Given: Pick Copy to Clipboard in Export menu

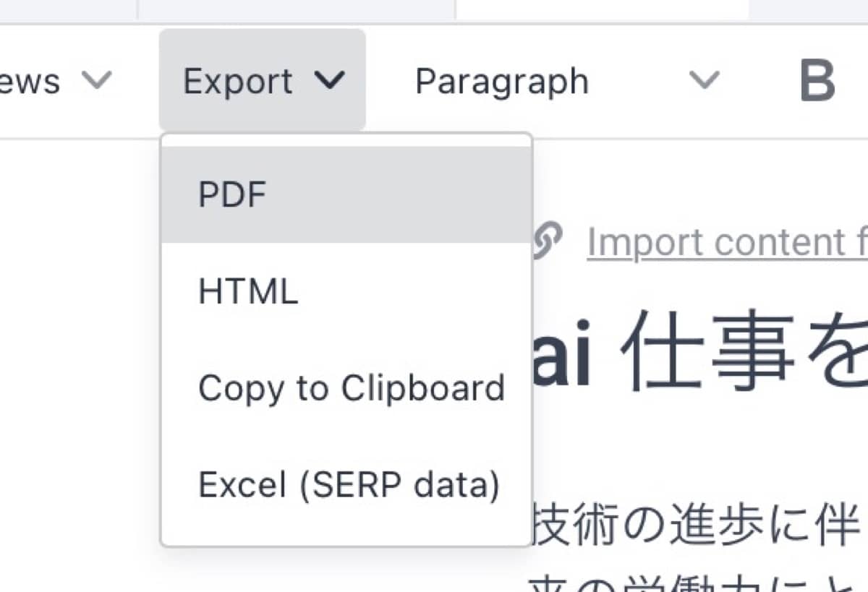Looking at the screenshot, I should click(352, 388).
